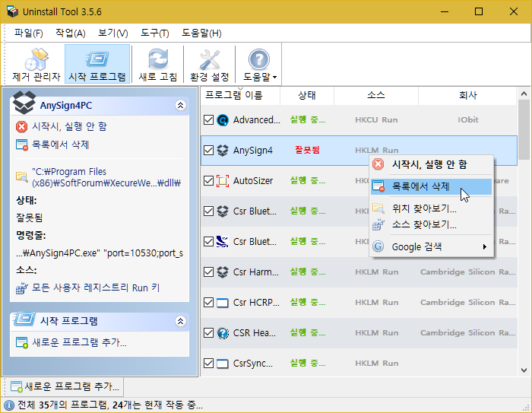Click the sidebar red stop icon
Viewport: 532px width, 413px height.
click(x=22, y=127)
